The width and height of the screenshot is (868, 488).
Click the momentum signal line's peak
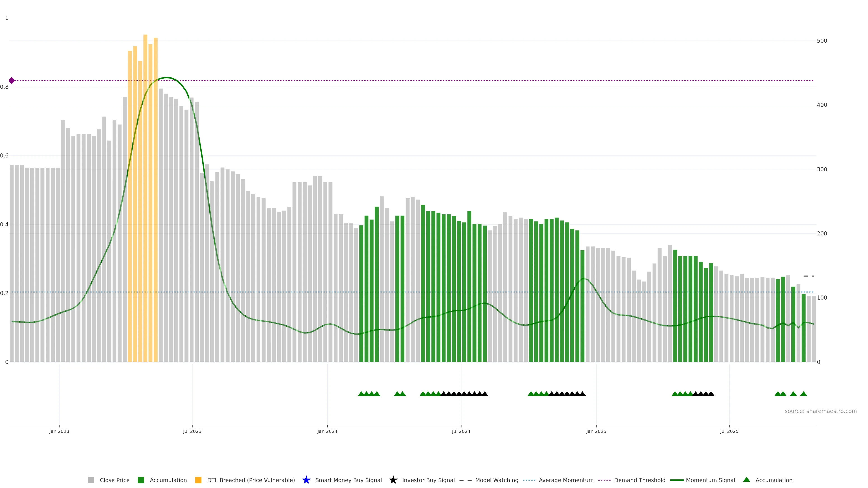point(166,77)
